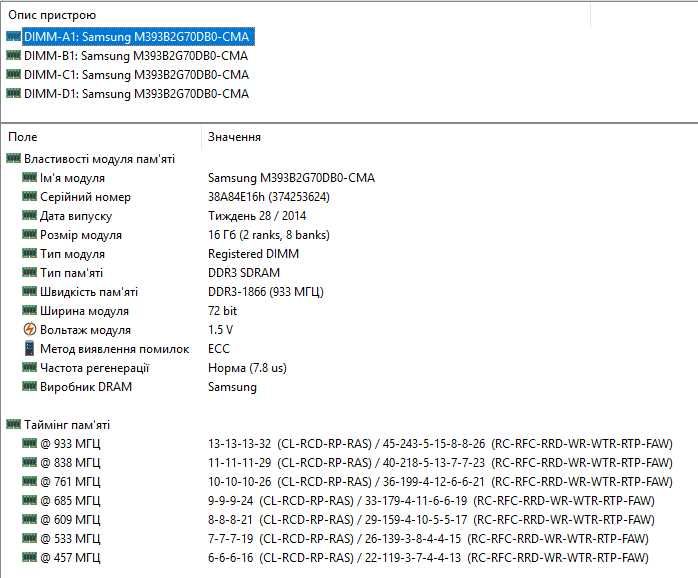The image size is (698, 578).
Task: Click icon next to 'Властивості модуля пам'яті'
Action: point(13,158)
